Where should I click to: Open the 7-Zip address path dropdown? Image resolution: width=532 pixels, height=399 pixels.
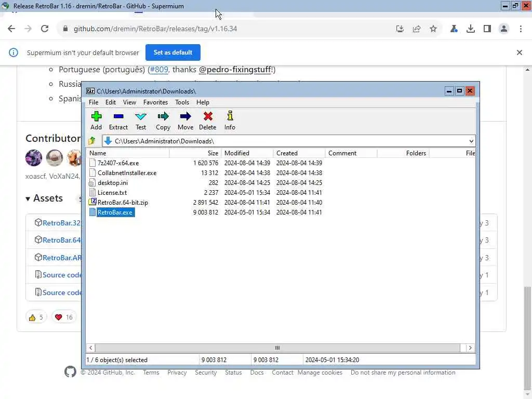tap(471, 141)
